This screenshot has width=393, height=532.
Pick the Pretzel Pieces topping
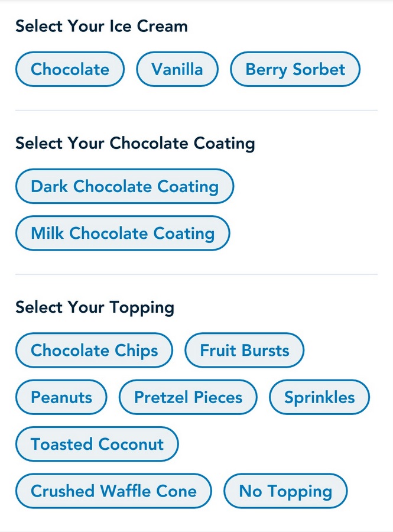(188, 397)
